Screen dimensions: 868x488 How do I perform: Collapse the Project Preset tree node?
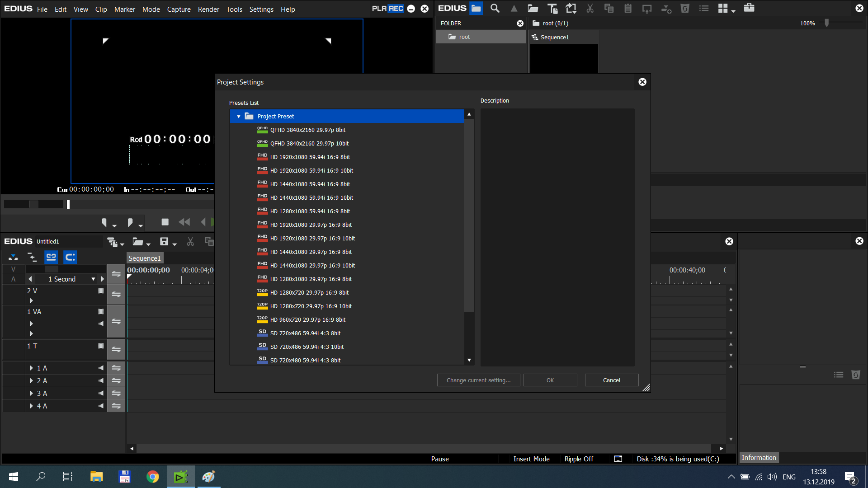pyautogui.click(x=239, y=117)
